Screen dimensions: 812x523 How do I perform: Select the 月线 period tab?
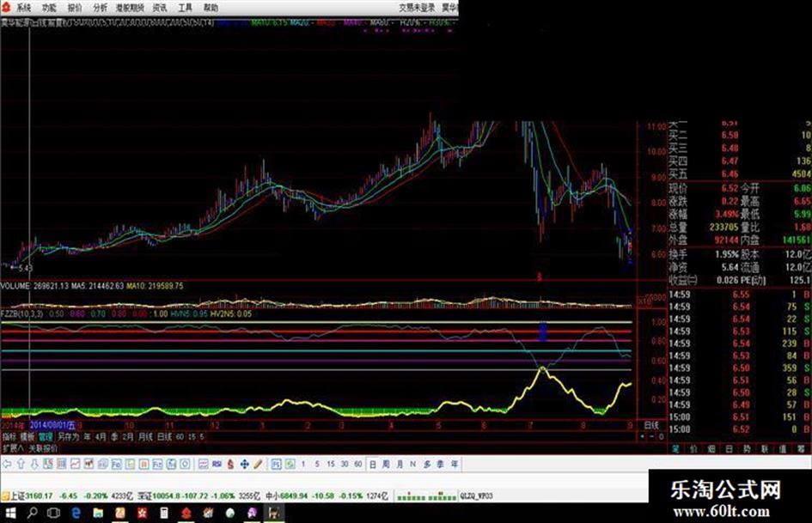[146, 437]
